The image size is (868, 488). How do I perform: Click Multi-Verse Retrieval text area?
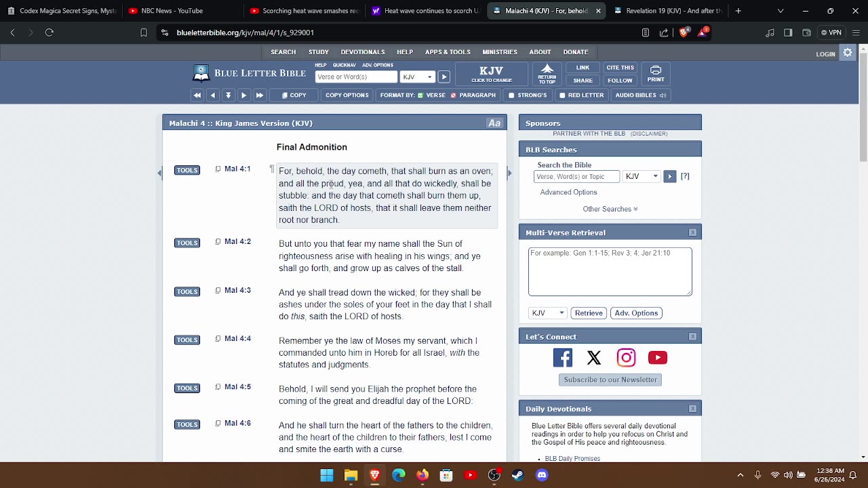(x=610, y=272)
